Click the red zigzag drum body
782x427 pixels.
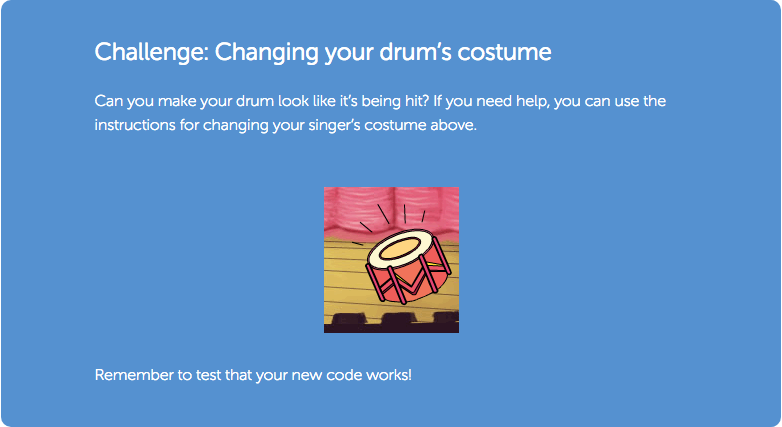pos(409,279)
